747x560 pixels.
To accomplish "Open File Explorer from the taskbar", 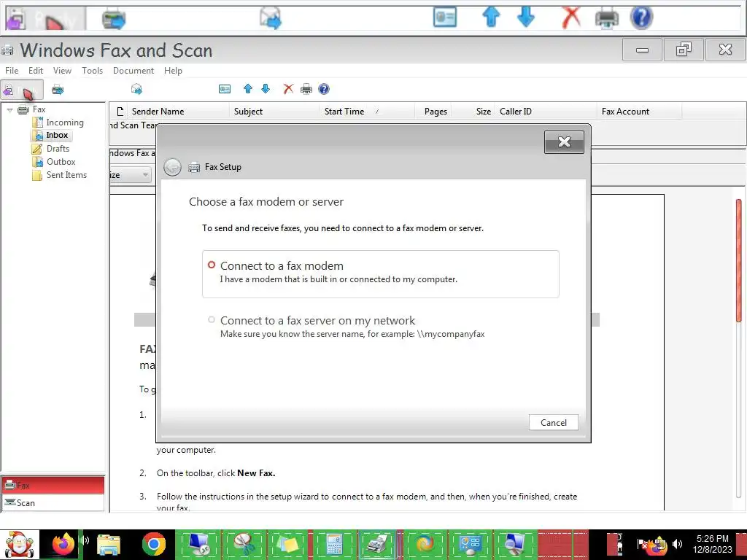I will [x=109, y=545].
